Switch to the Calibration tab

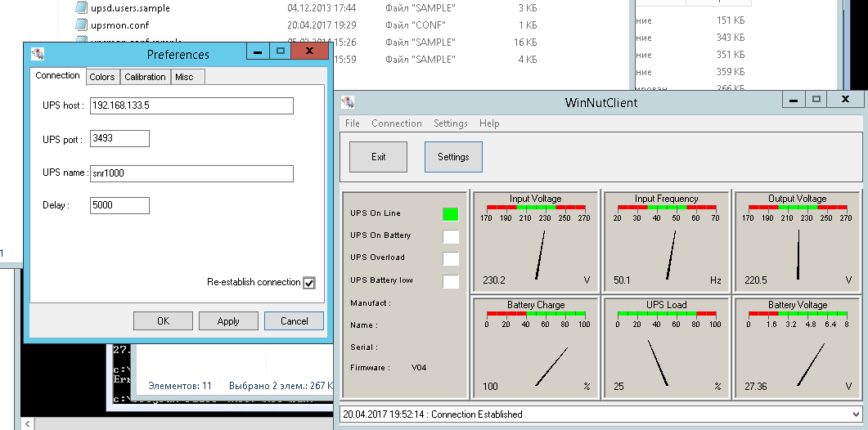pos(145,77)
